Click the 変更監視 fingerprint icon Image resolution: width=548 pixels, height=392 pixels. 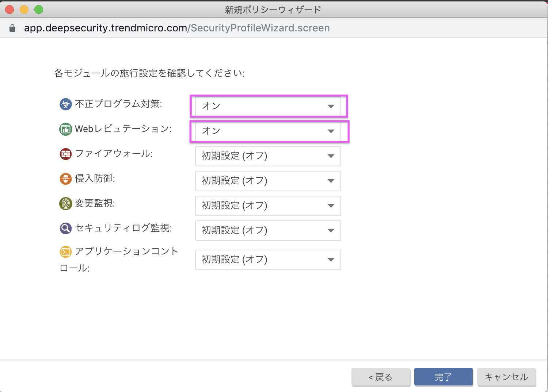65,203
